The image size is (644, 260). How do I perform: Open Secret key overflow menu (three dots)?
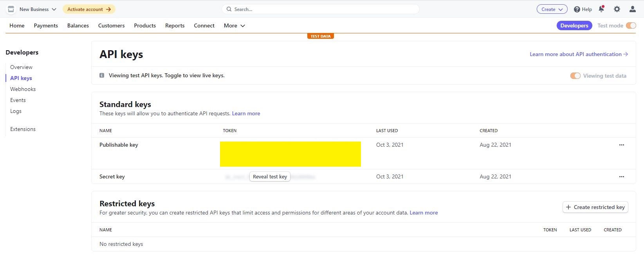click(x=621, y=177)
